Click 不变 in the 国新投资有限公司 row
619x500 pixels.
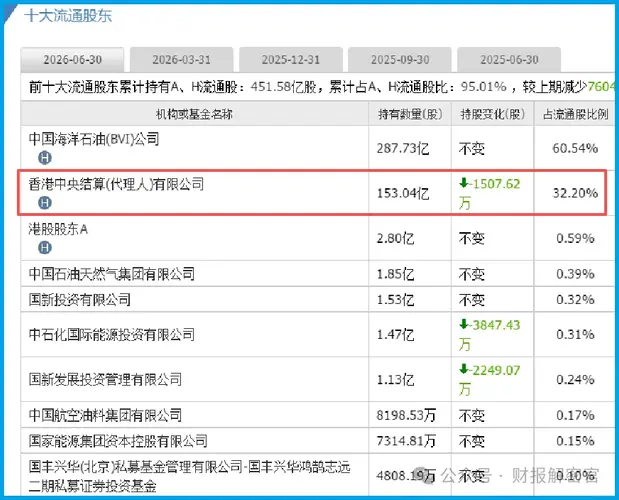point(471,300)
